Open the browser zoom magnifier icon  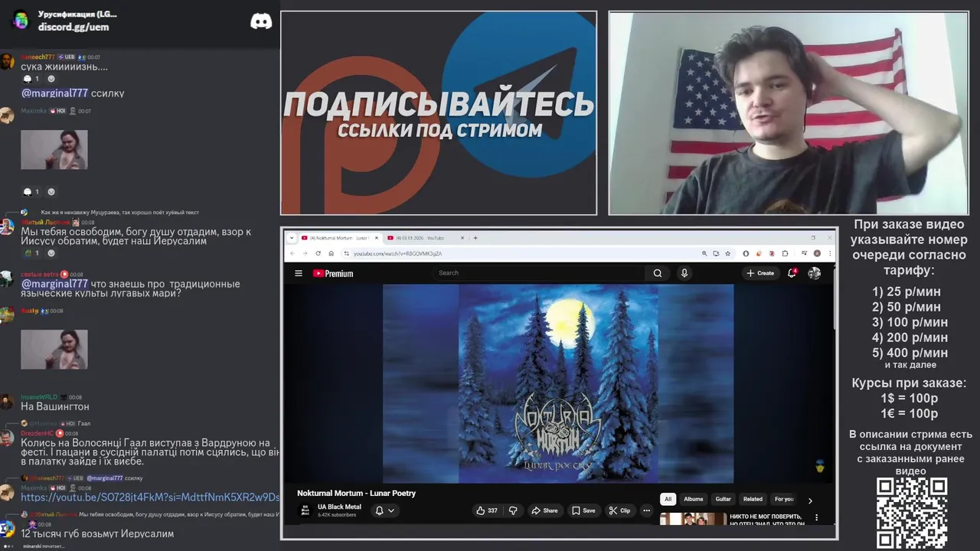pos(704,253)
